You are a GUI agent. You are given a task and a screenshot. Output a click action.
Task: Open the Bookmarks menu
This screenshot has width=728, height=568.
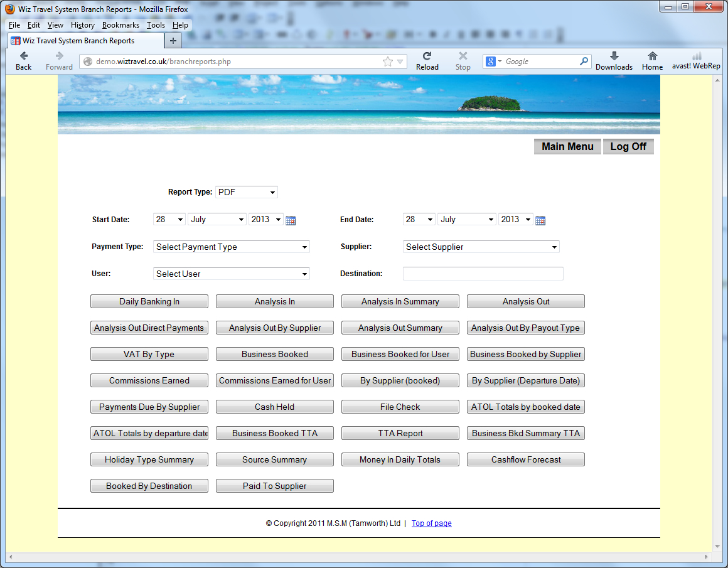click(120, 25)
